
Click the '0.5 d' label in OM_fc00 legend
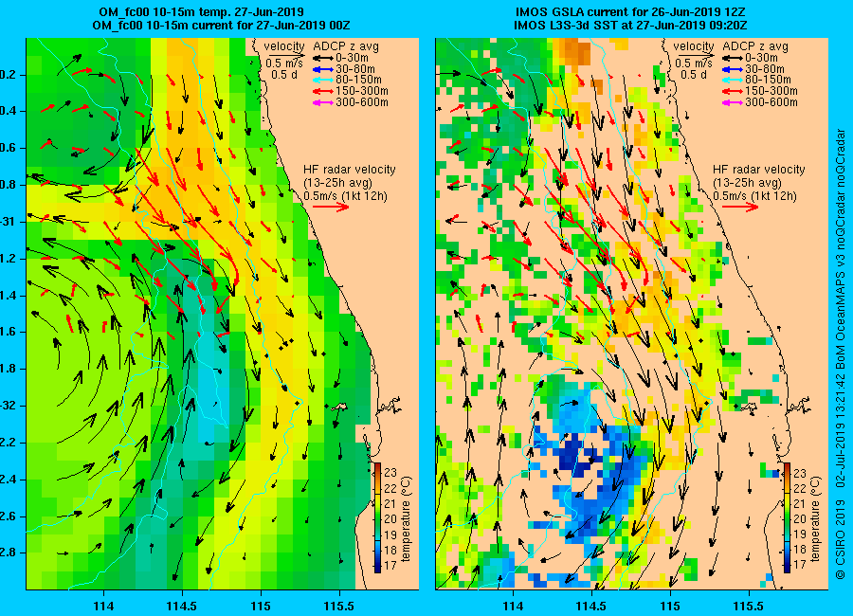point(284,75)
